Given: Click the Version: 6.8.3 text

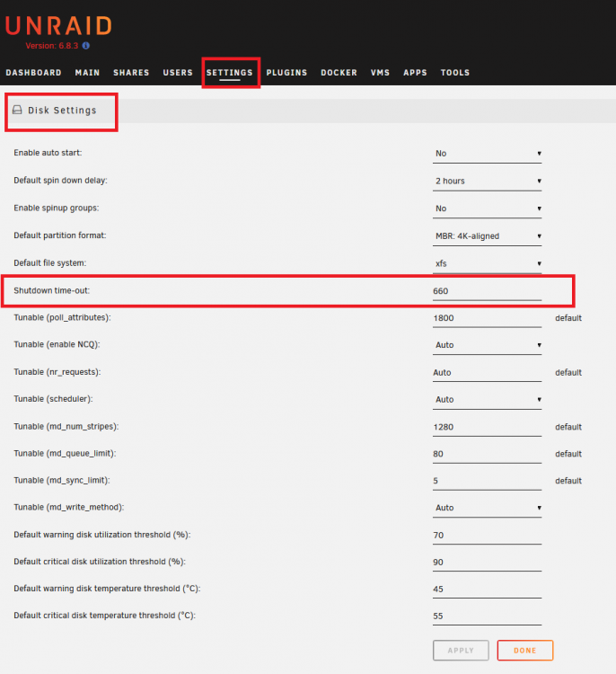Looking at the screenshot, I should pos(52,46).
